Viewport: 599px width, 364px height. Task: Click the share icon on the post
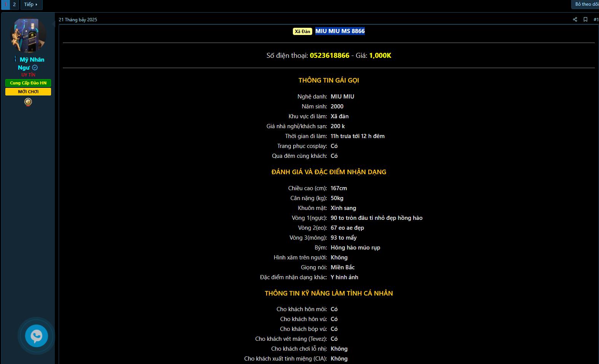pyautogui.click(x=575, y=19)
